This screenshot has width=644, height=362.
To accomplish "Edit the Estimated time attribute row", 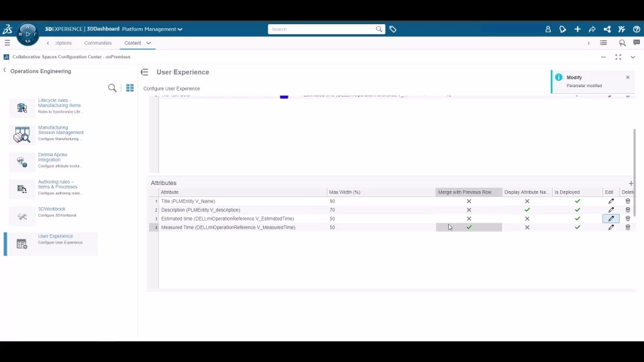I will coord(611,219).
